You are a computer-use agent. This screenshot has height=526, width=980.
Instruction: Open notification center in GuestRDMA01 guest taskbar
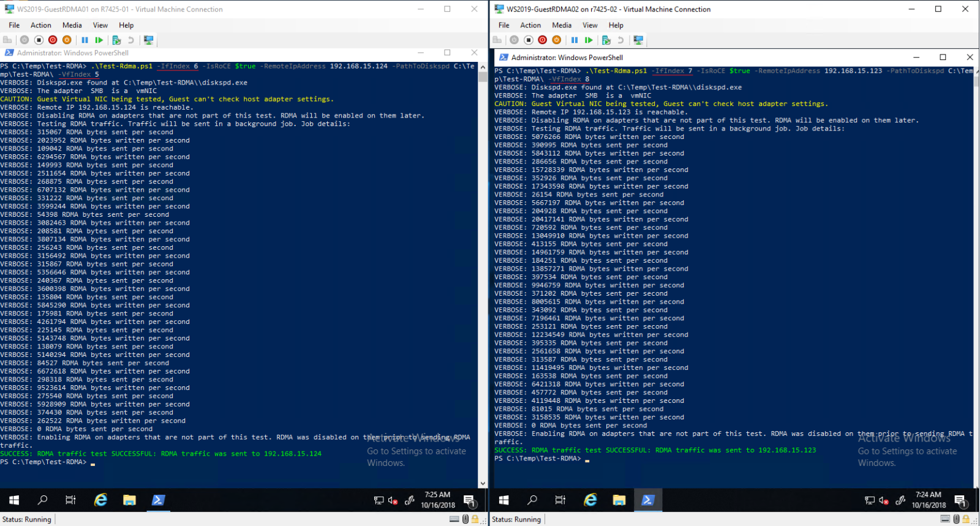(469, 500)
